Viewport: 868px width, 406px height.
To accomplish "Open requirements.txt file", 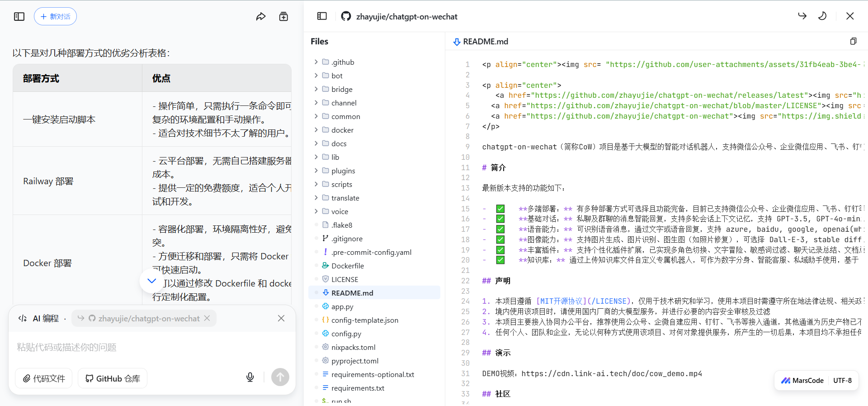I will coord(374,388).
